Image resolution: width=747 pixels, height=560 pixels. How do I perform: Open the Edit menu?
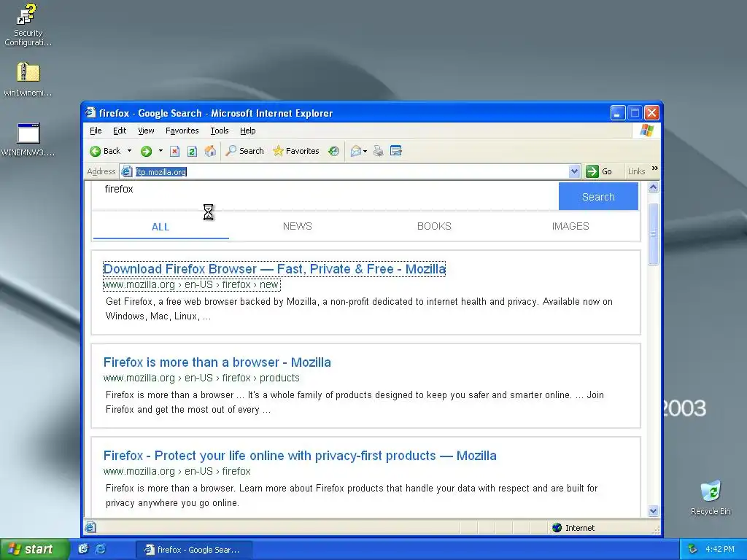pyautogui.click(x=120, y=131)
